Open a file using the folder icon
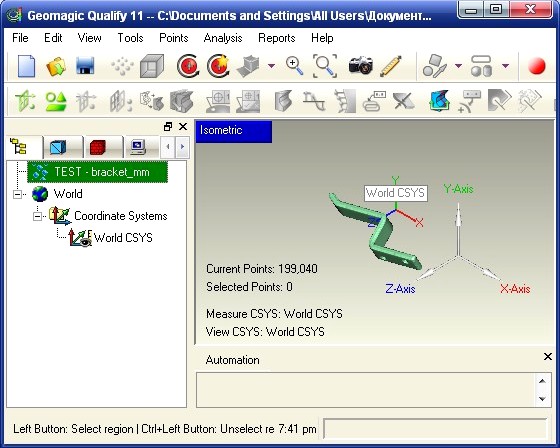The width and height of the screenshot is (560, 448). coord(56,66)
